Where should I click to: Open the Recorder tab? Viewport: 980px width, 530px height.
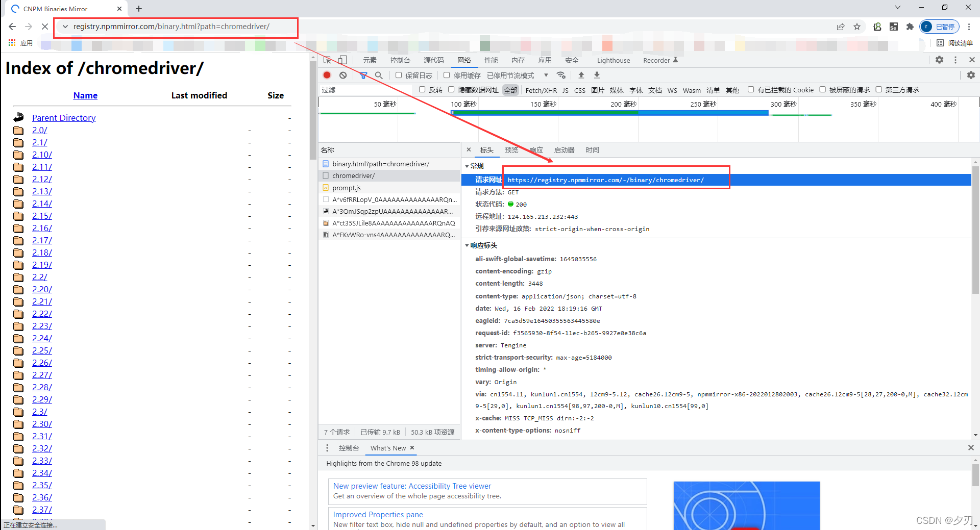coord(660,60)
